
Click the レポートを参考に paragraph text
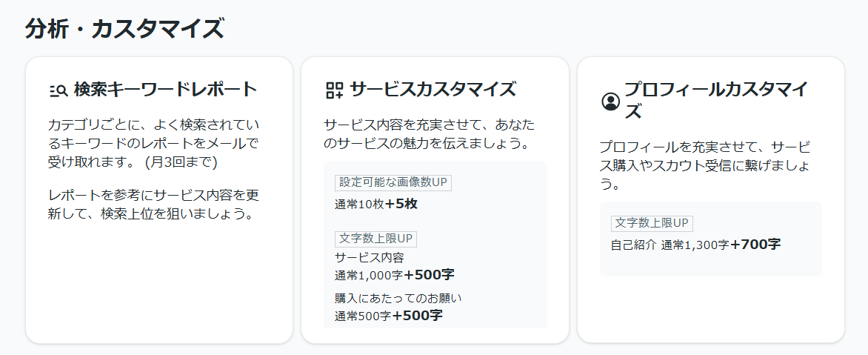pyautogui.click(x=153, y=205)
